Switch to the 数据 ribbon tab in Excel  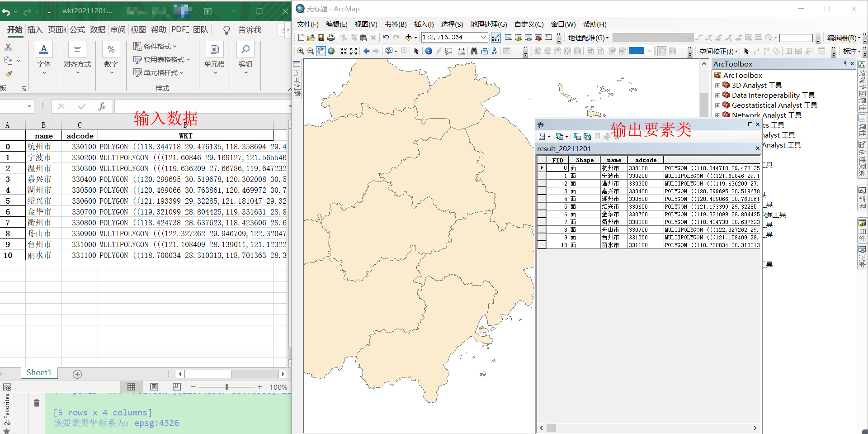click(x=97, y=29)
